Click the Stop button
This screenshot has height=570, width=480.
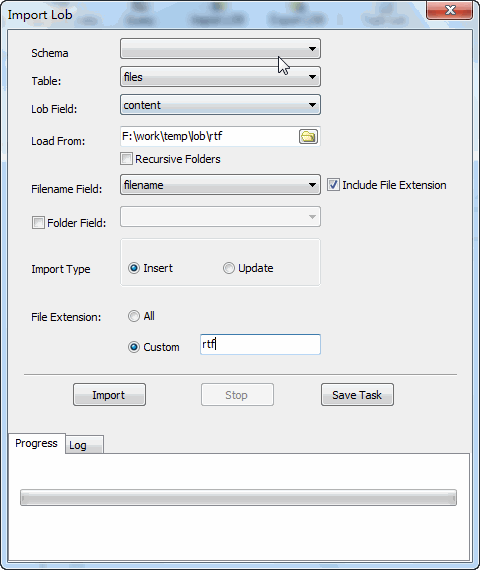click(237, 395)
